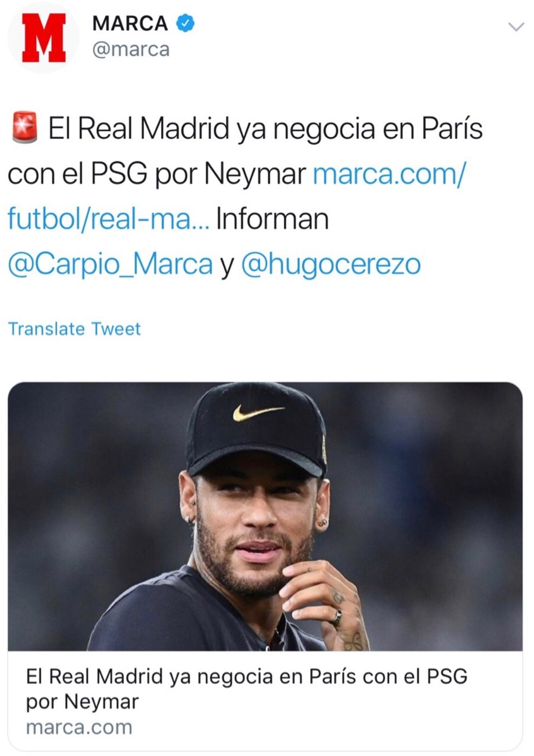Screen dimensions: 534x756
Task: Open the @Carpio_Marca mention
Action: point(110,265)
